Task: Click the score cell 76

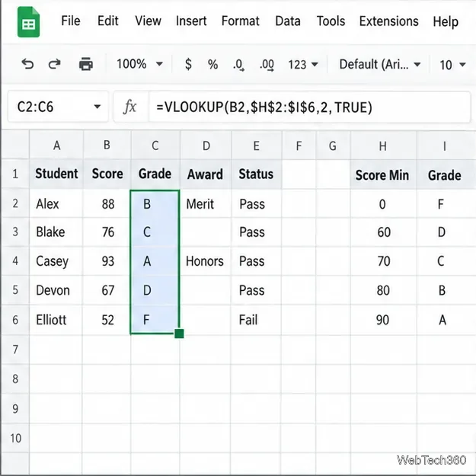Action: pyautogui.click(x=107, y=232)
